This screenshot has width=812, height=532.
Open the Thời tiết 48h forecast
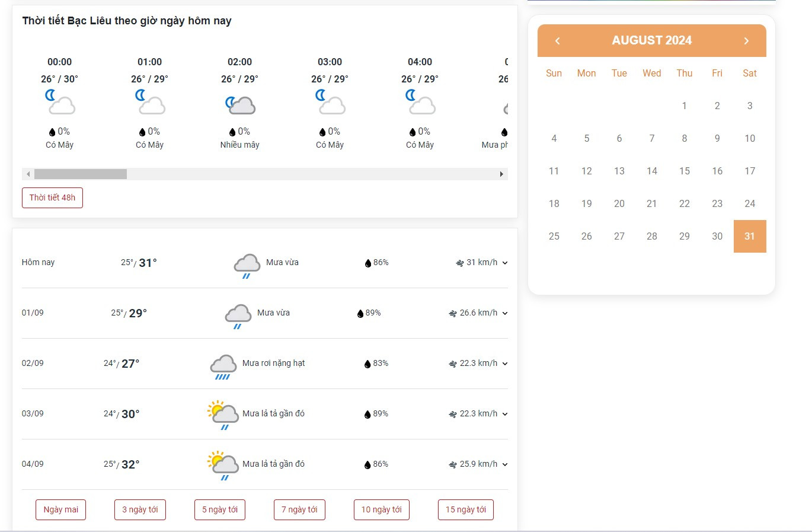[x=52, y=197]
